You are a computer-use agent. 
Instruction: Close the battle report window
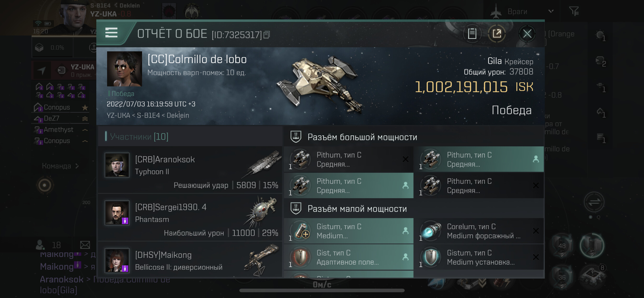[x=527, y=34]
